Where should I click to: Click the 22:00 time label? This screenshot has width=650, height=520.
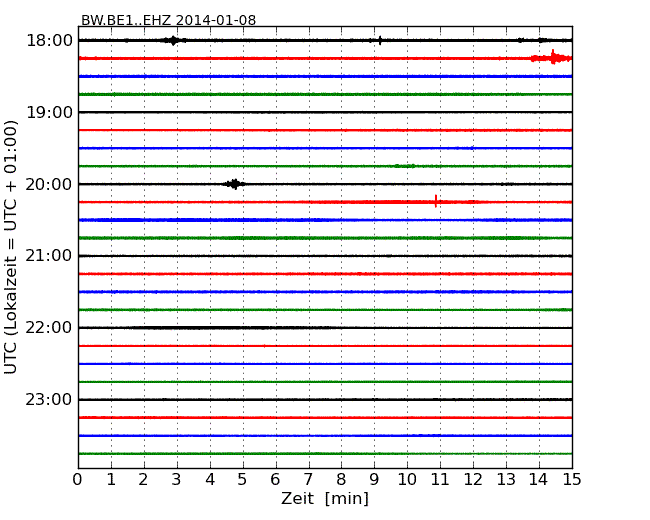point(49,328)
